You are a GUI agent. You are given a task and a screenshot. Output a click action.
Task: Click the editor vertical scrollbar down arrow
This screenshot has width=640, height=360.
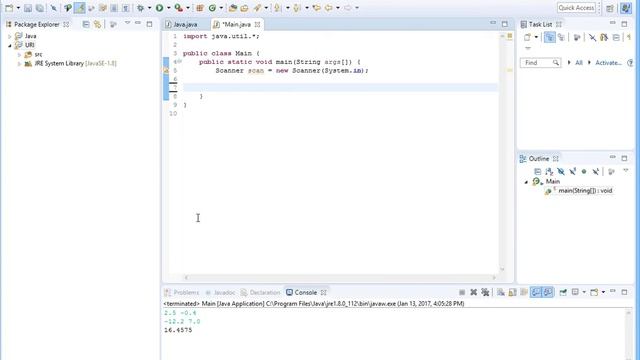click(502, 269)
